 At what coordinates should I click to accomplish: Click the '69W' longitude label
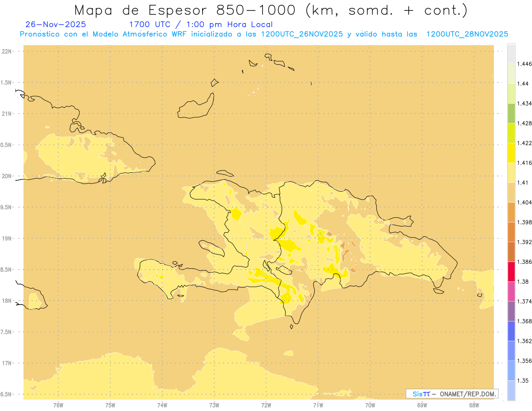(422, 405)
